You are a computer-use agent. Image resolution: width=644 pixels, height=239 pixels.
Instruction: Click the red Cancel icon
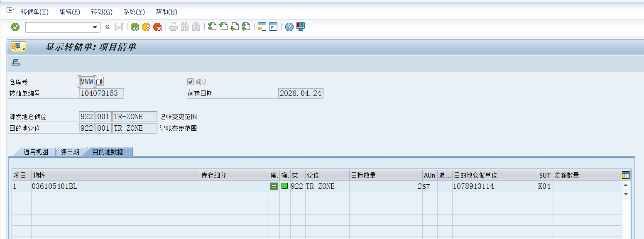(x=157, y=27)
